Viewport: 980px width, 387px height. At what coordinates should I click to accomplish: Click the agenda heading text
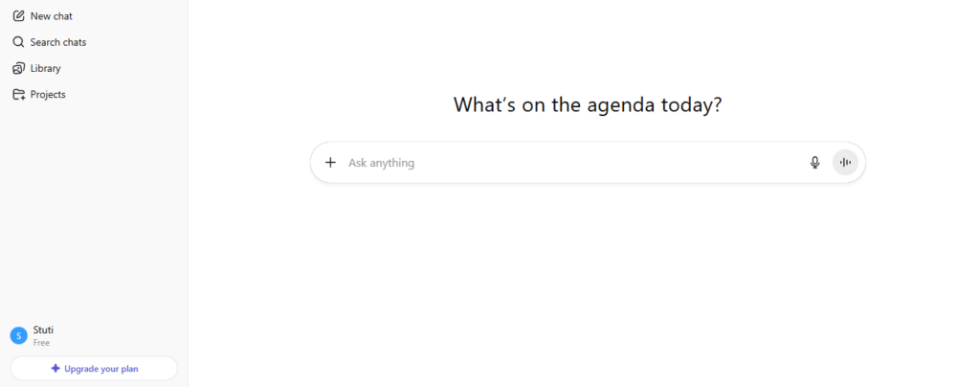(x=587, y=104)
